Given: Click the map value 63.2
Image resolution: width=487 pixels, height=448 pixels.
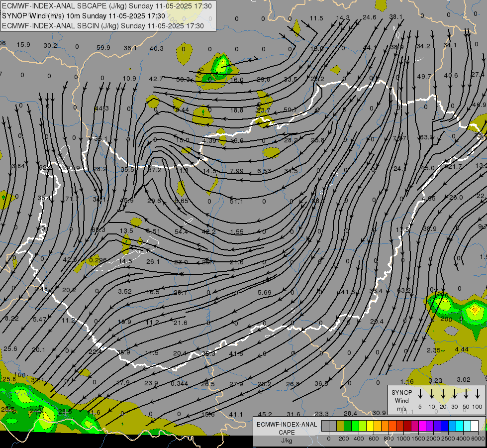Looking at the screenshot, I should point(404,290).
